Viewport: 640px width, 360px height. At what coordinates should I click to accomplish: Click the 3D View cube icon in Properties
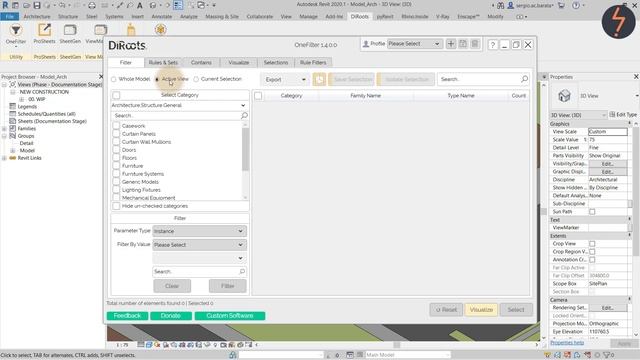(x=564, y=96)
